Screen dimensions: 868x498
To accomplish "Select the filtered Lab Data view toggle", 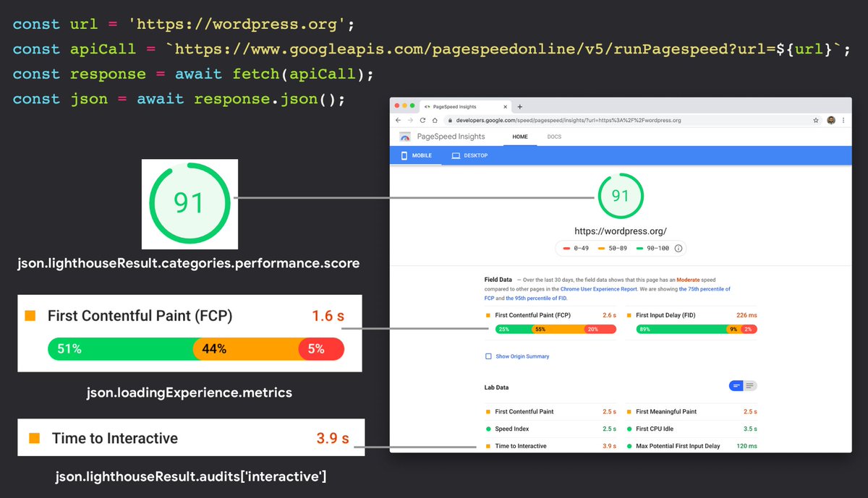I will tap(736, 385).
